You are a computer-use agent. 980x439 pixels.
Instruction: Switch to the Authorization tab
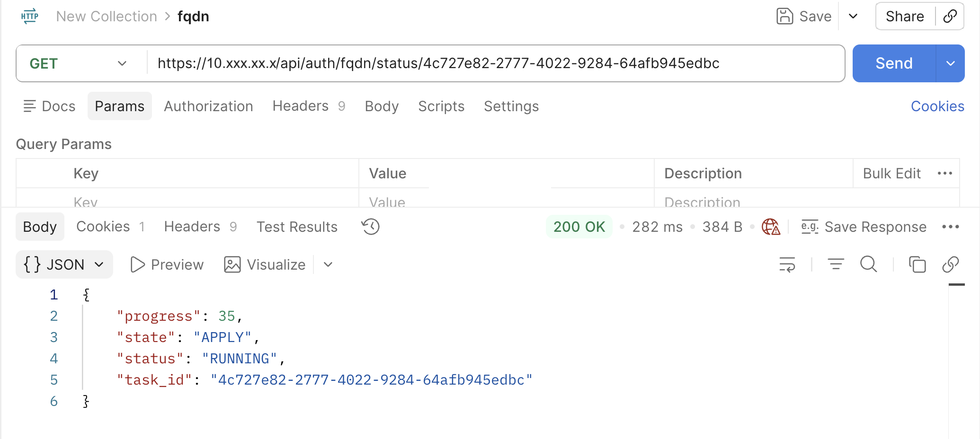[208, 106]
